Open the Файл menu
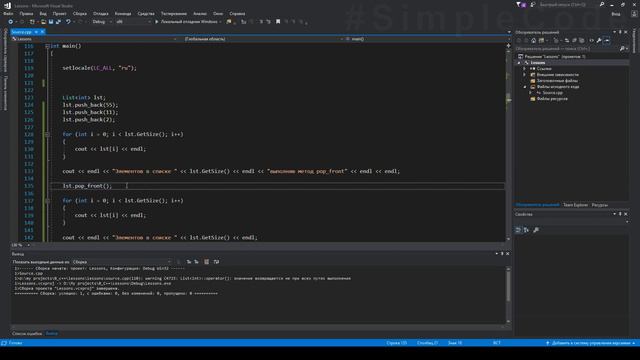This screenshot has height=360, width=640. click(8, 13)
